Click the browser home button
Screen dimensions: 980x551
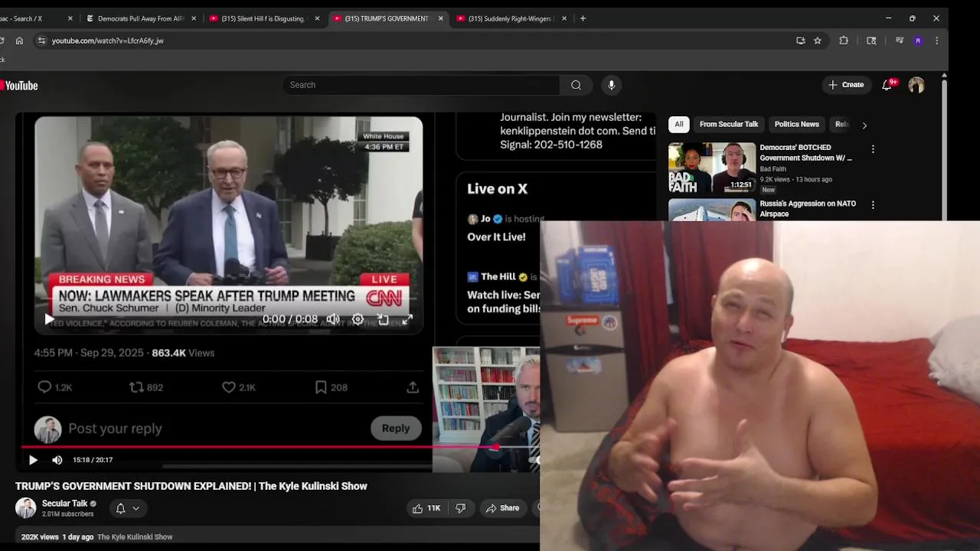tap(19, 41)
